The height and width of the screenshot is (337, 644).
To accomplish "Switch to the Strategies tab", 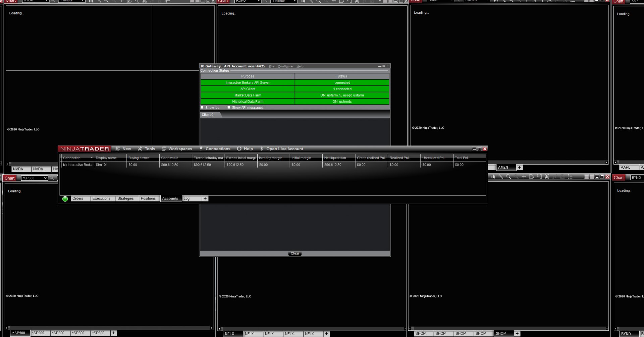I will coord(127,199).
